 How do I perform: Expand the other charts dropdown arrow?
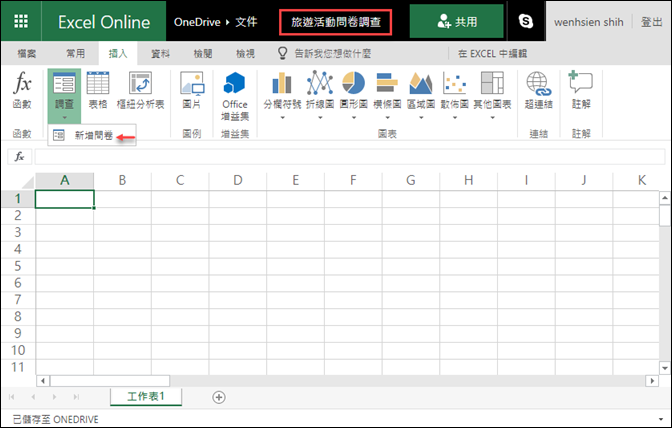tap(492, 118)
